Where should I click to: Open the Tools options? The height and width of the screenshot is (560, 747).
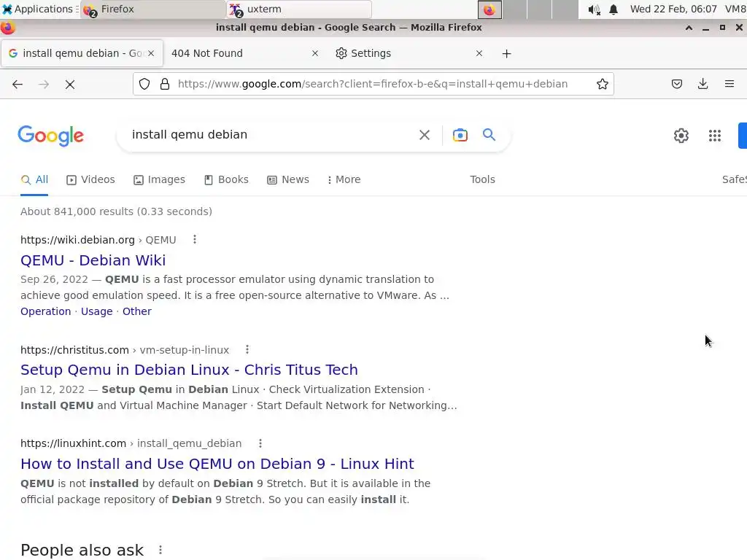[482, 179]
